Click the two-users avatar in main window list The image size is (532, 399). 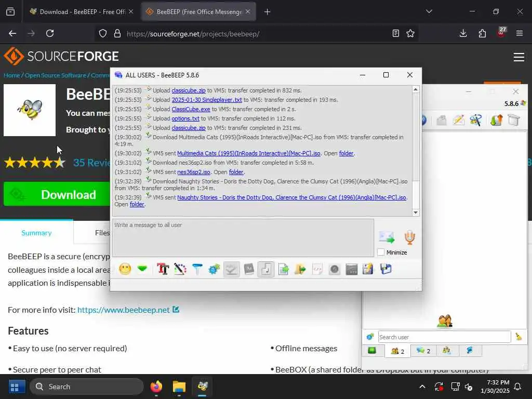click(x=445, y=321)
